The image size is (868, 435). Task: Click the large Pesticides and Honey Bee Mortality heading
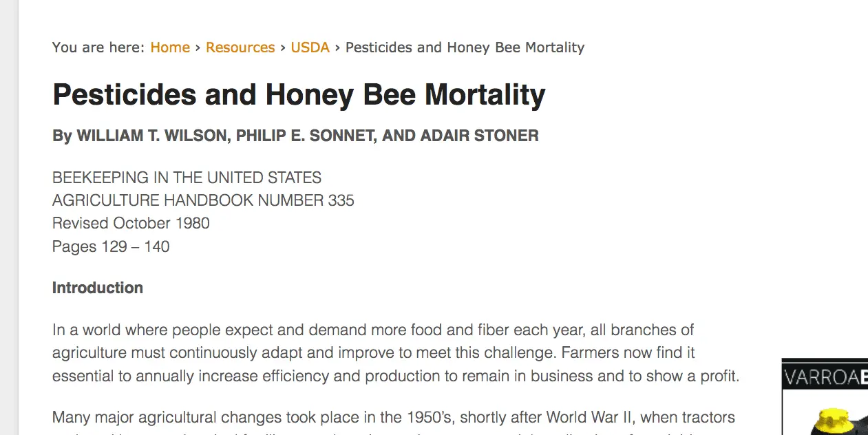299,95
